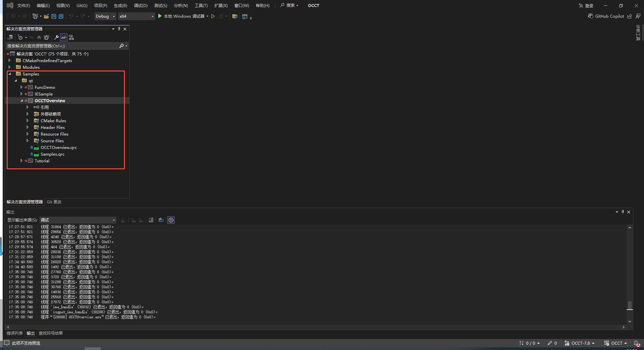Click the Output horizontal scrollbar right arrow

coord(624,327)
